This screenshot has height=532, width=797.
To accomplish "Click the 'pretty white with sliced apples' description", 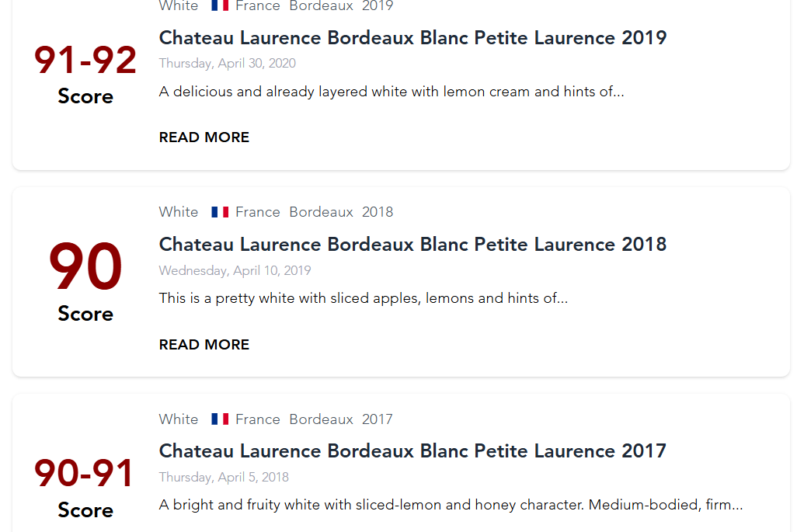I will tap(364, 298).
